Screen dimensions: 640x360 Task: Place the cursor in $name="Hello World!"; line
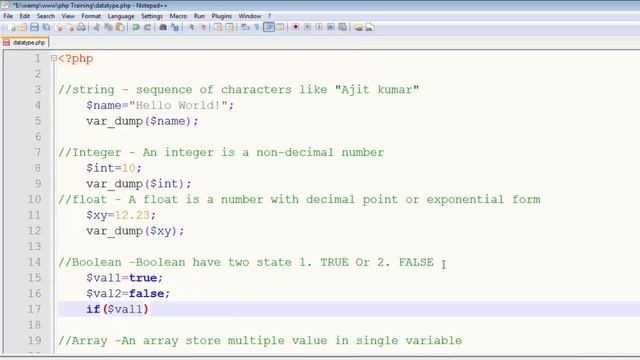pyautogui.click(x=160, y=105)
